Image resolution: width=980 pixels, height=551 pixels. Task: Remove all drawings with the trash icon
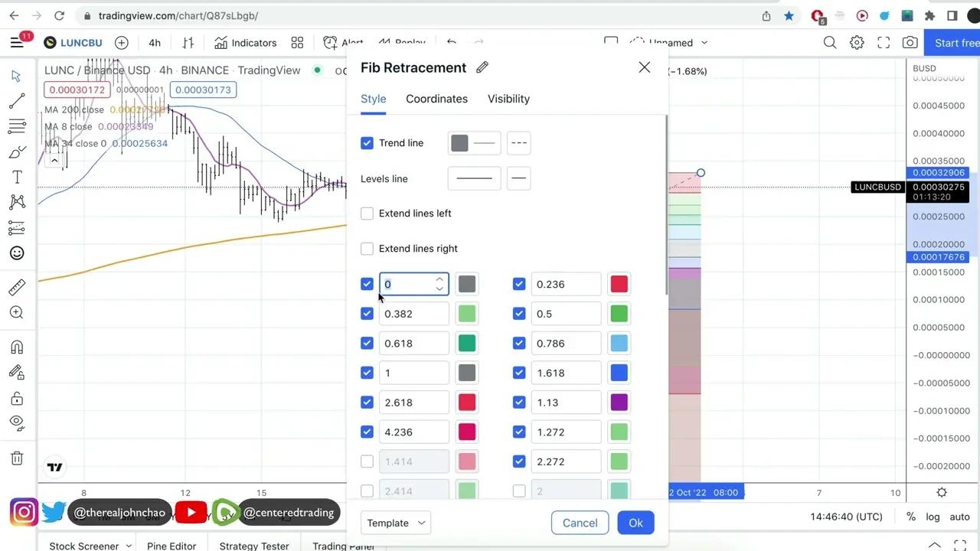pyautogui.click(x=17, y=458)
